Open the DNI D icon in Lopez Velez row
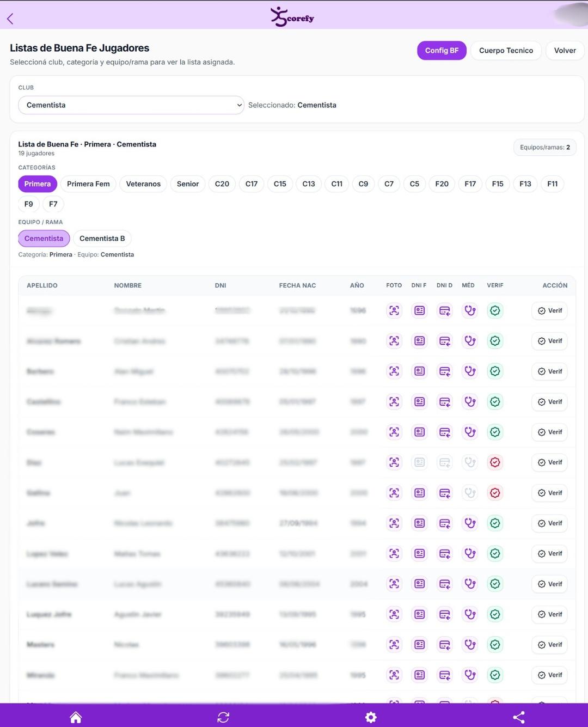Screen dimensions: 588x727 point(445,553)
